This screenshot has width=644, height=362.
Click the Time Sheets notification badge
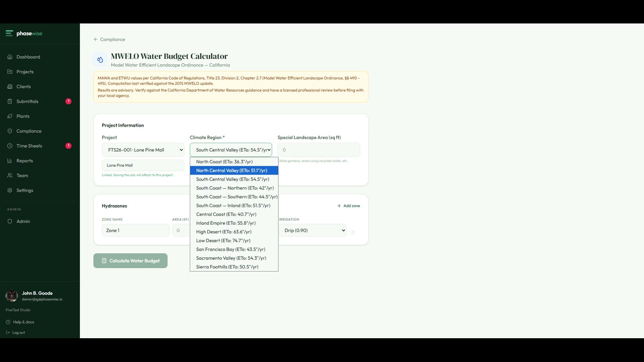click(68, 146)
